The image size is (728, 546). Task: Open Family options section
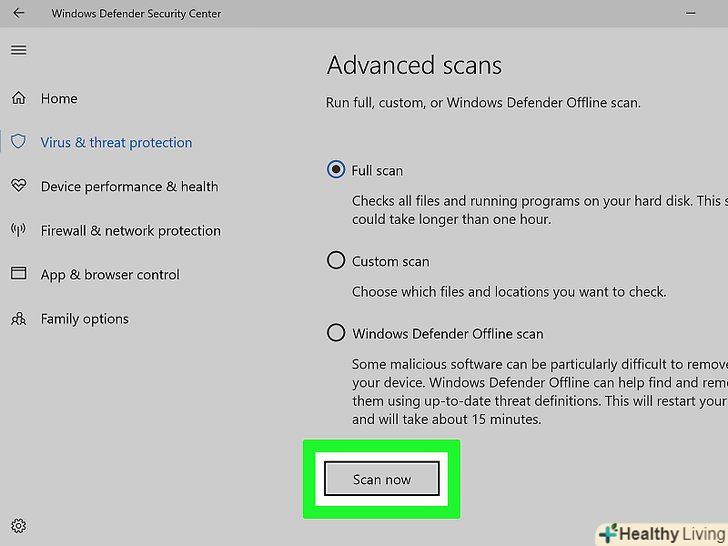tap(84, 319)
